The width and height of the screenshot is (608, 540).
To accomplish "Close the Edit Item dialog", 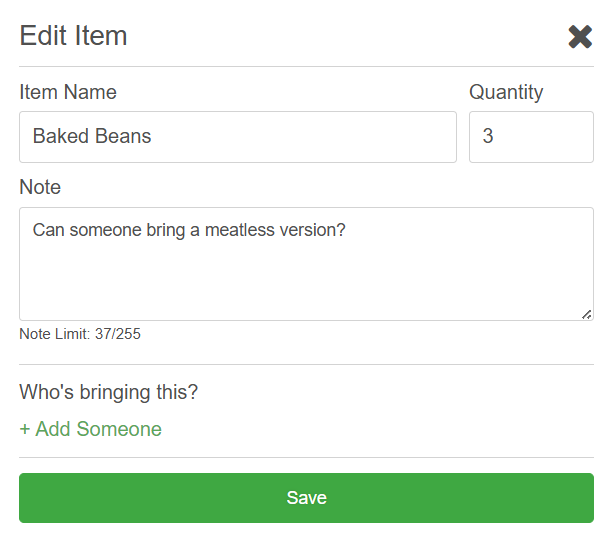I will [580, 37].
